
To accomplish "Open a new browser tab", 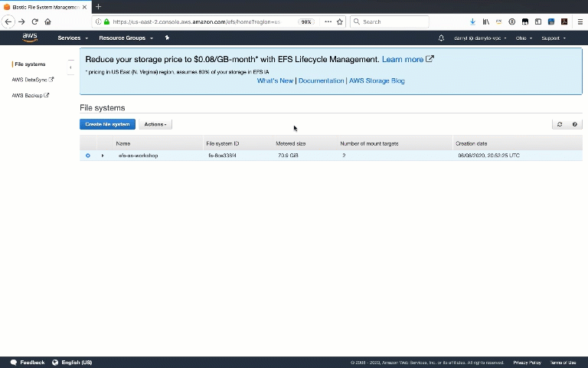I will click(x=98, y=6).
